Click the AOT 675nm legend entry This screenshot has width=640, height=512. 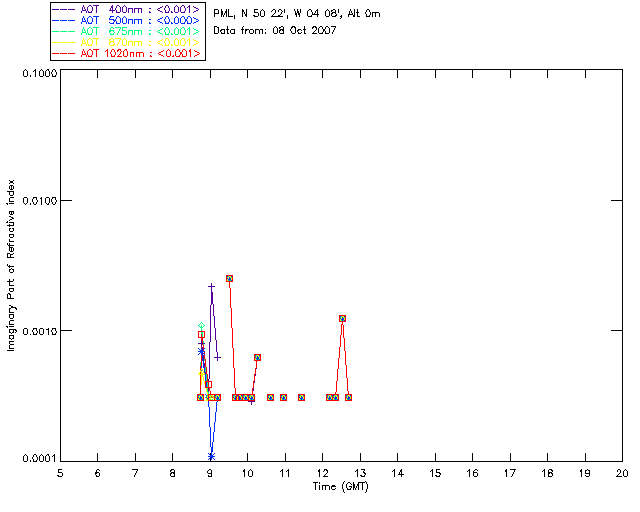[126, 31]
